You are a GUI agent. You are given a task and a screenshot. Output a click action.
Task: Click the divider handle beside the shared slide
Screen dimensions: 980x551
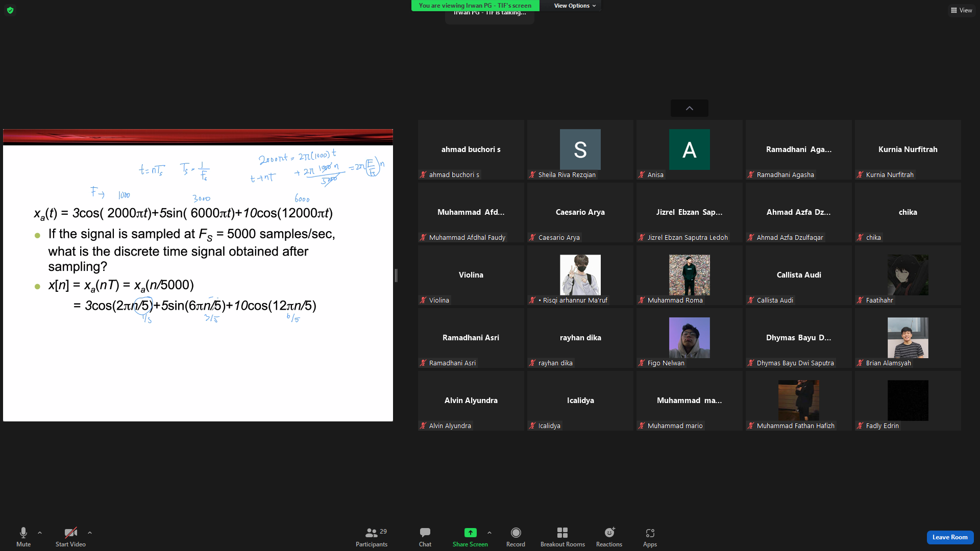396,275
